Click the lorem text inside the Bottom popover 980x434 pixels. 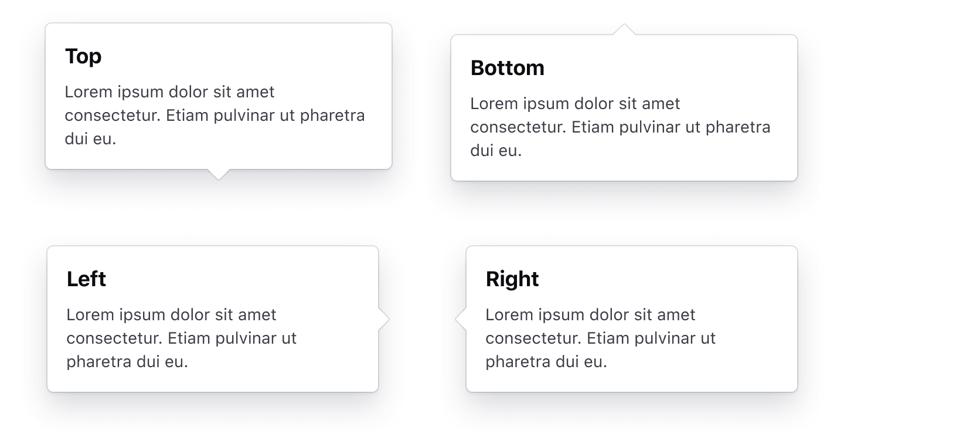[620, 127]
